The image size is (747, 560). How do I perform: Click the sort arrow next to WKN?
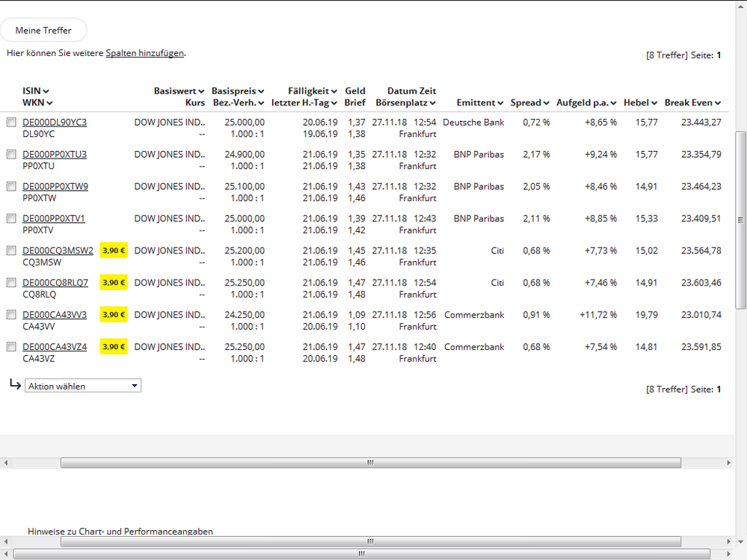point(49,103)
